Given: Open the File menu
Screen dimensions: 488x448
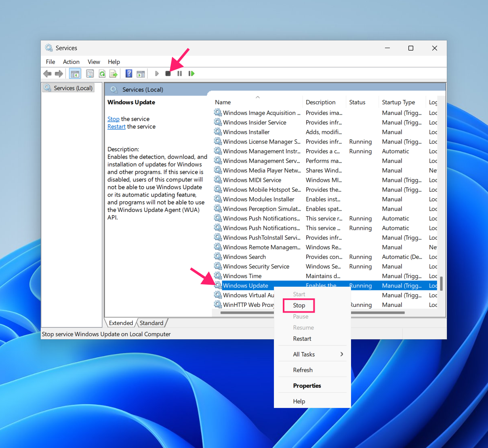Looking at the screenshot, I should coord(50,62).
